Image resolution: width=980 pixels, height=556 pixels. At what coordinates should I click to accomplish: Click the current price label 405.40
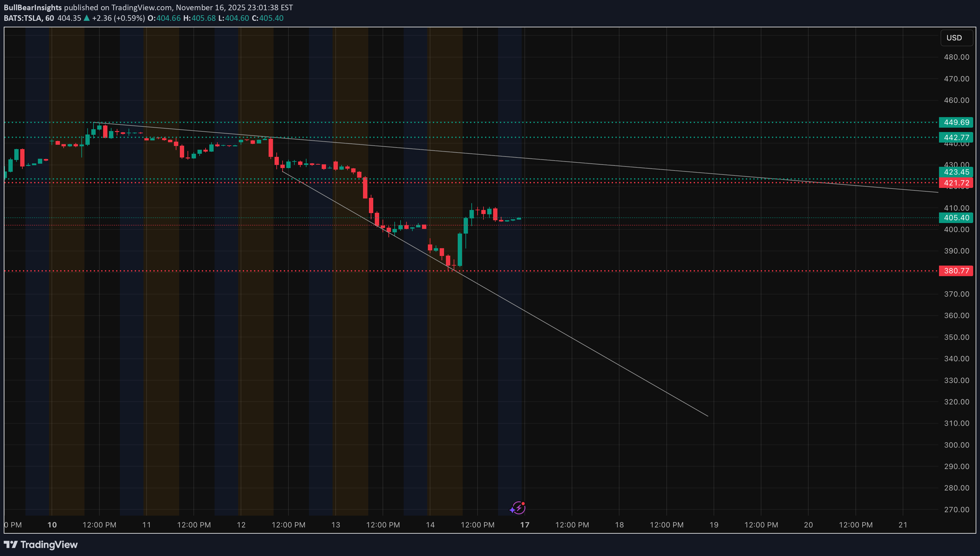pyautogui.click(x=956, y=218)
